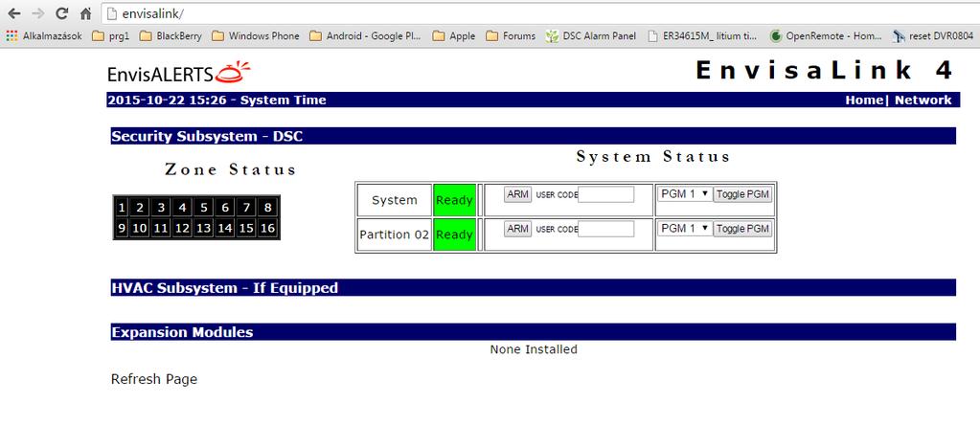Viewport: 980px width, 447px height.
Task: Open the prg1 bookmark folder
Action: pos(110,36)
